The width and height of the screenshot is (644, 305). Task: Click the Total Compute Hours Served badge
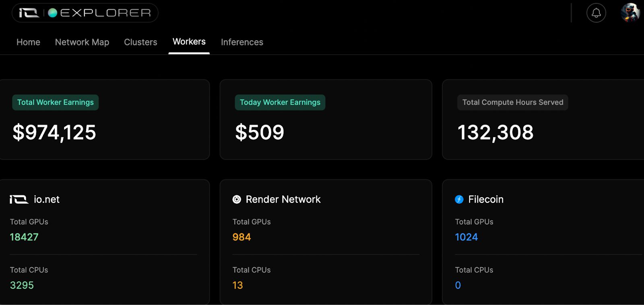513,102
